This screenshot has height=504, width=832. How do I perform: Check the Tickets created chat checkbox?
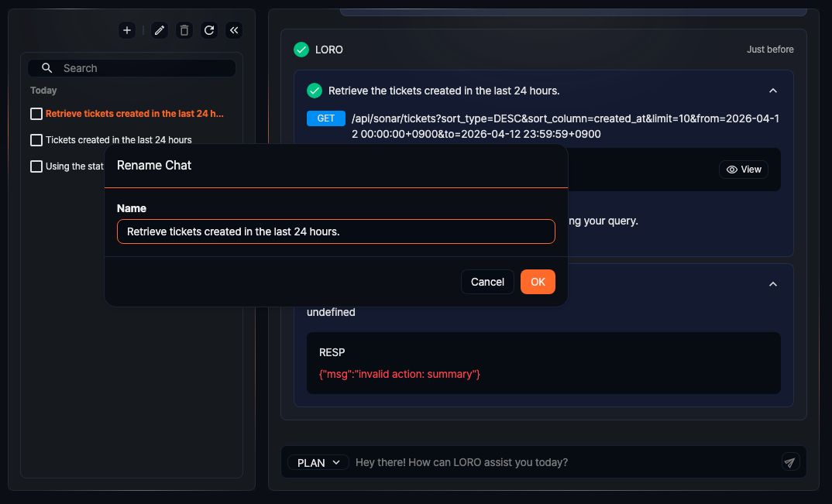[36, 139]
